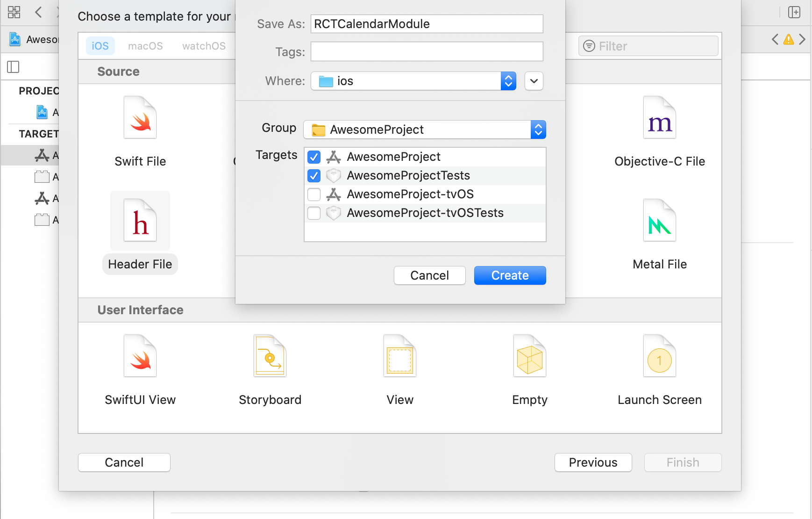The image size is (812, 519).
Task: Click the Previous button
Action: (593, 462)
